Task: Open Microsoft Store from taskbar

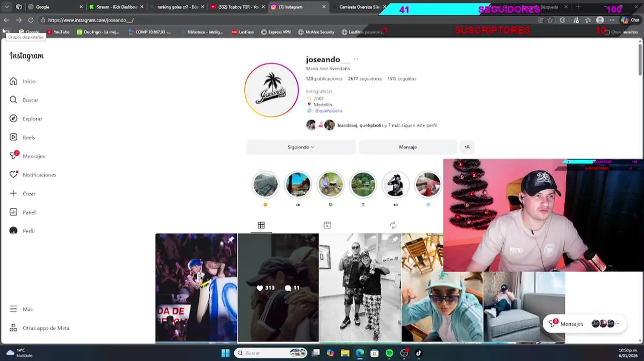Action: 374,353
